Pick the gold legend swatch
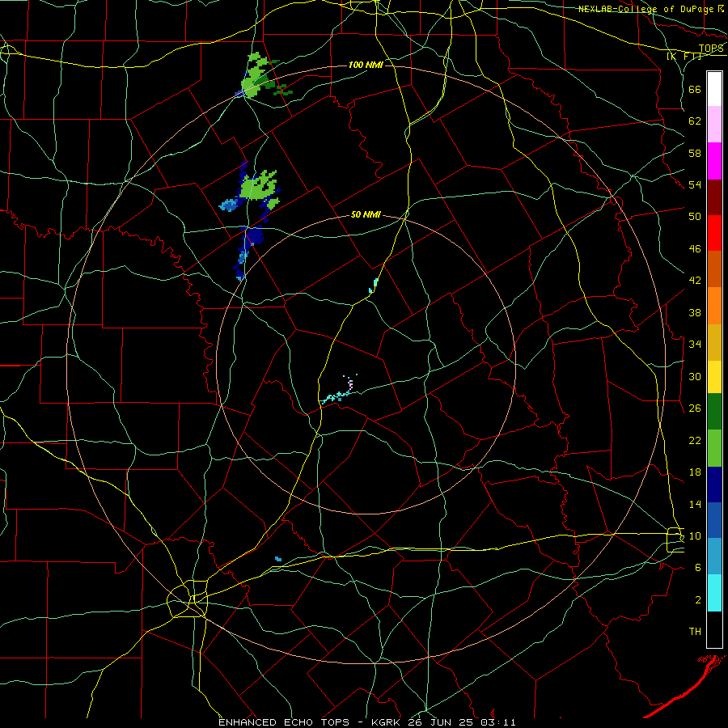This screenshot has height=728, width=728. [714, 342]
